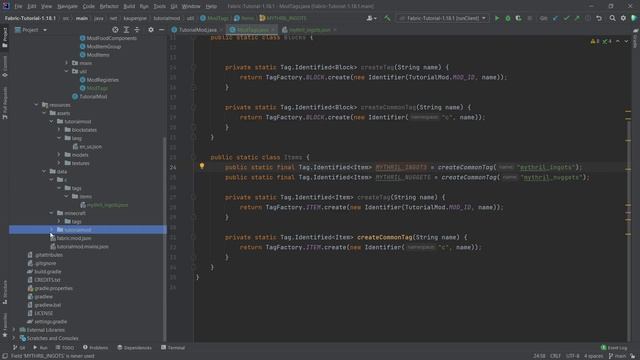Open Project panel options gear

click(151, 30)
